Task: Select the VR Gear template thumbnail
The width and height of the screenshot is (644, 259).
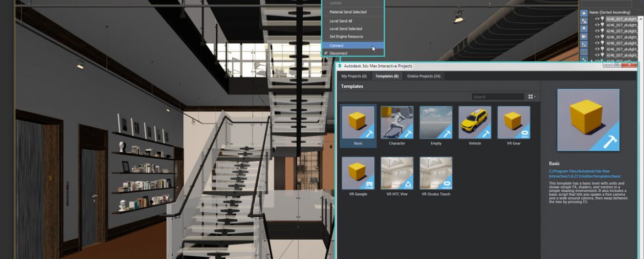Action: click(514, 122)
